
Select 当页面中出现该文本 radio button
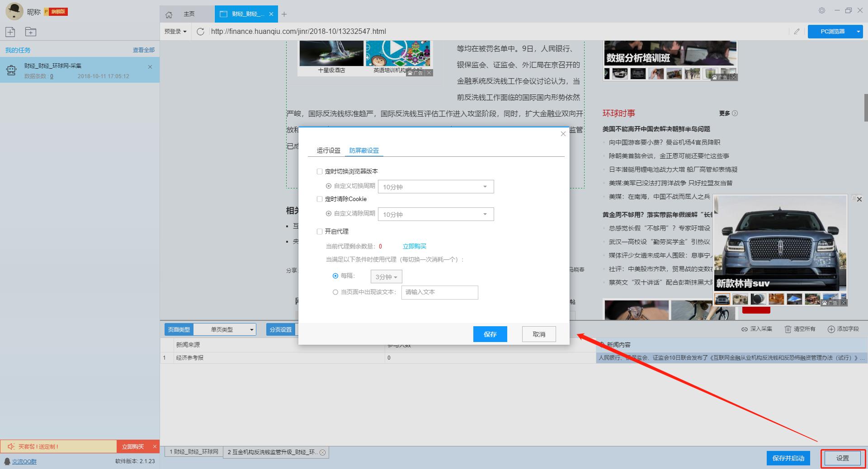click(335, 292)
